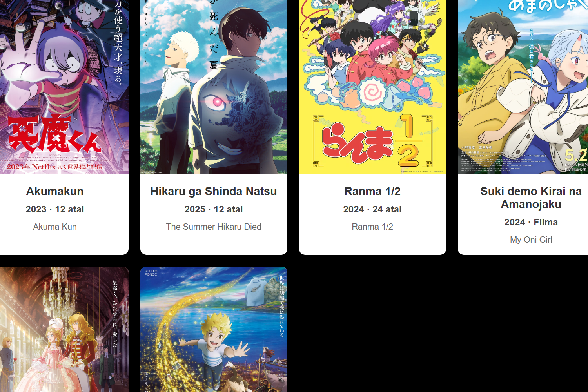The height and width of the screenshot is (392, 588).
Task: Open the Hikaru ga Shinda Natsu poster
Action: point(214,87)
